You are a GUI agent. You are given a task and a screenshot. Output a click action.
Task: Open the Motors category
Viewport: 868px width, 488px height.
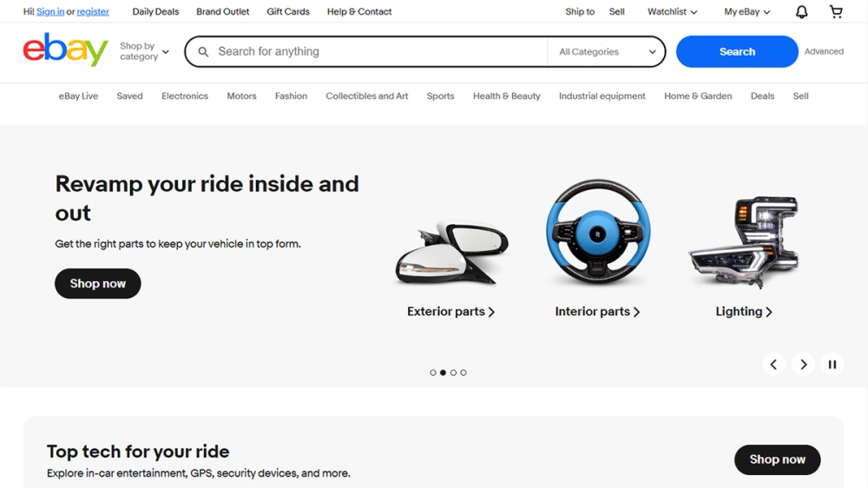click(x=241, y=96)
